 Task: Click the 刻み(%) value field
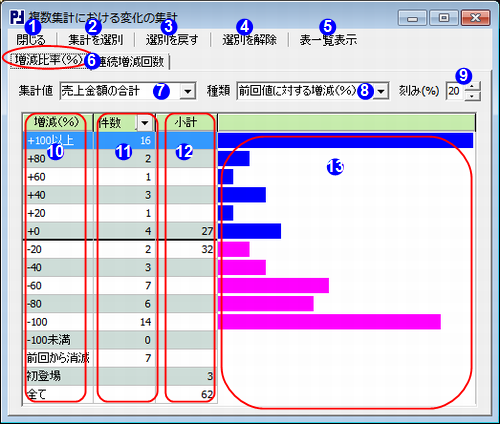point(455,91)
